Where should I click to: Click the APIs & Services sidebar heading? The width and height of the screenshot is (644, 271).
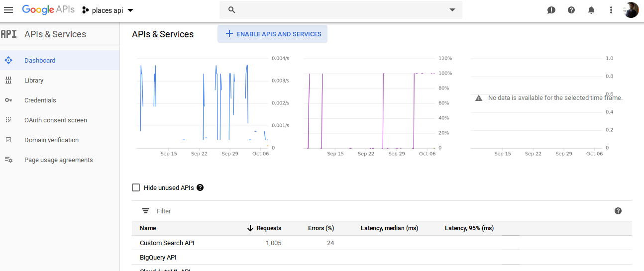click(x=55, y=34)
